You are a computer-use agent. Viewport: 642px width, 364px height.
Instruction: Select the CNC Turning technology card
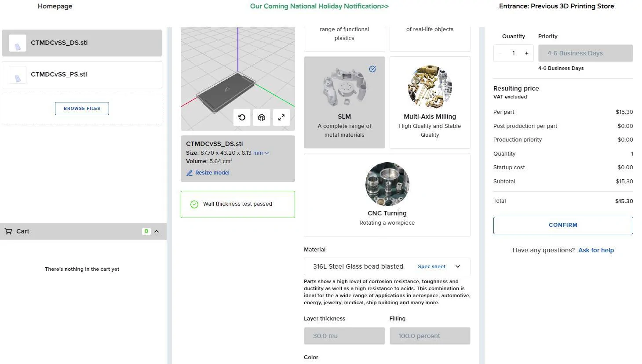pyautogui.click(x=387, y=195)
